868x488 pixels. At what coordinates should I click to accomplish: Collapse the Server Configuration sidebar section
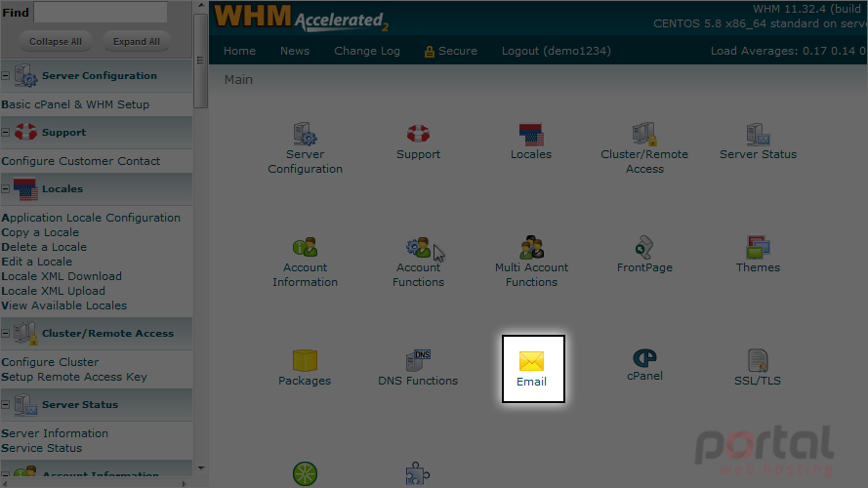coord(6,75)
